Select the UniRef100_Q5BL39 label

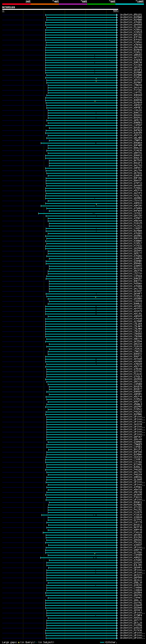coord(131,583)
